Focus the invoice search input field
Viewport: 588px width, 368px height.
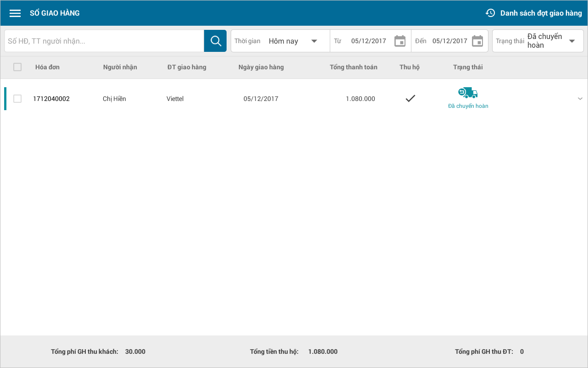coord(104,41)
